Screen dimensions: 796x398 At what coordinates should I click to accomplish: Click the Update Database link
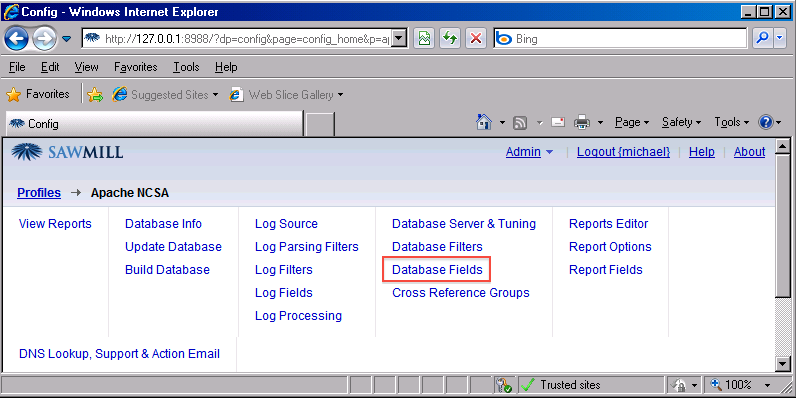click(173, 247)
